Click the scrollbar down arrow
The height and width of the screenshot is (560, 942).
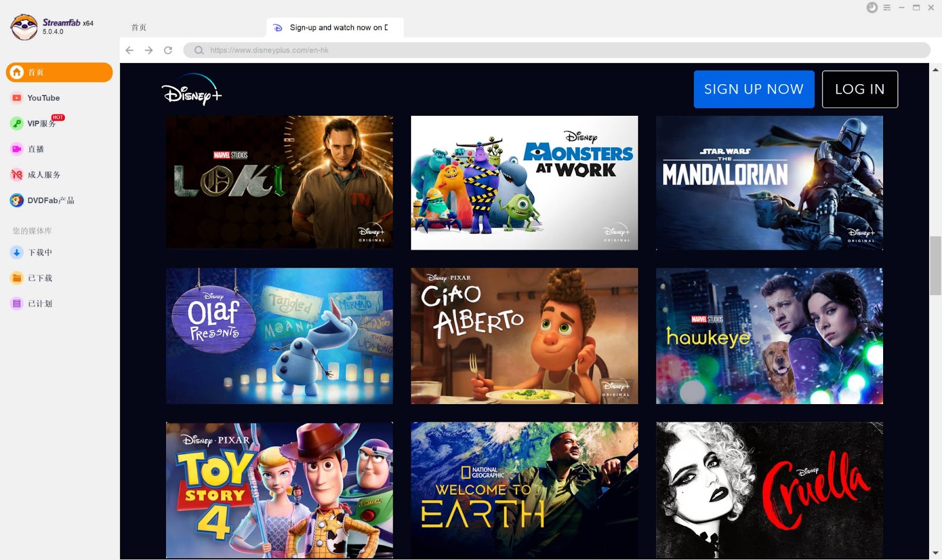click(x=936, y=554)
